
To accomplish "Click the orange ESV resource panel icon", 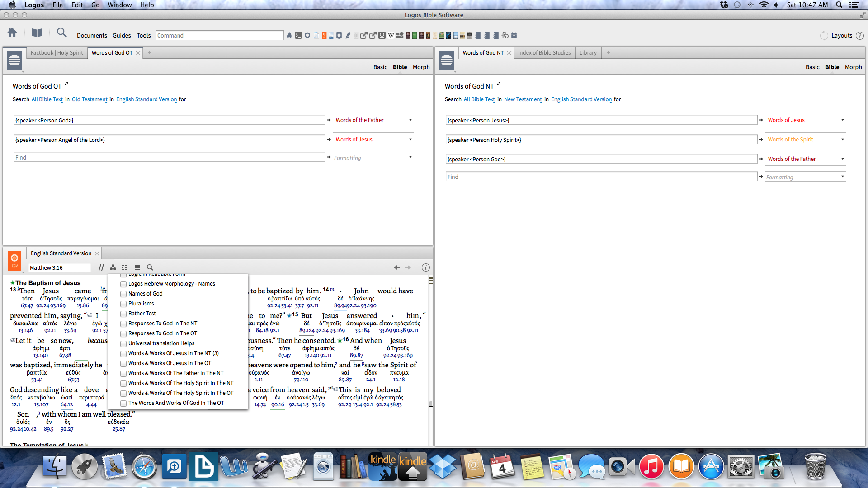I will (14, 261).
